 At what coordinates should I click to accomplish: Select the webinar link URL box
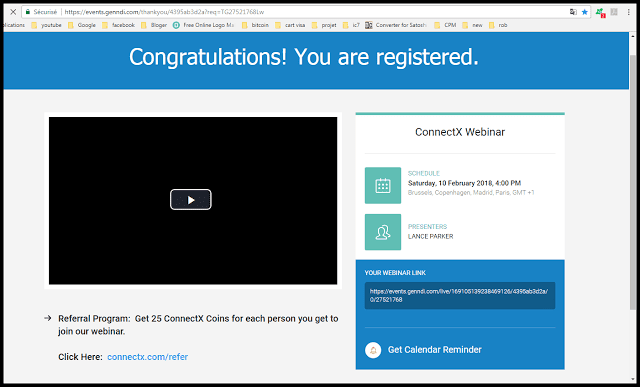click(x=460, y=296)
